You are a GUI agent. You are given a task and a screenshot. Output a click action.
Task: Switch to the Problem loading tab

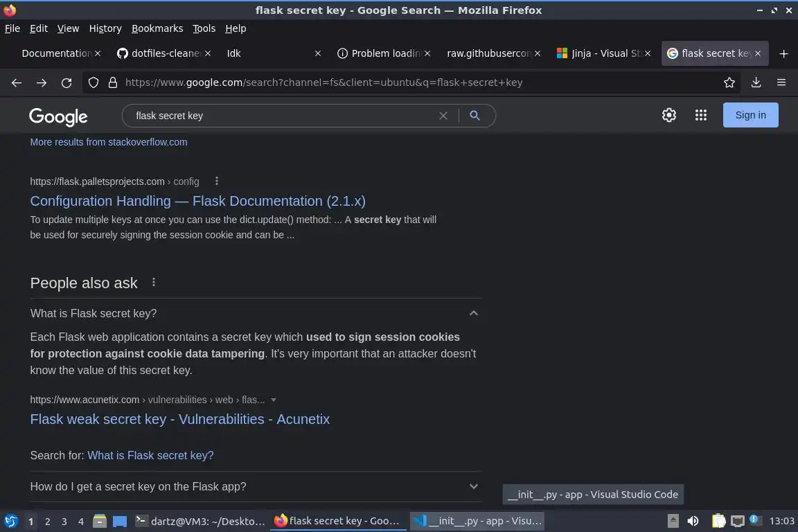coord(384,53)
